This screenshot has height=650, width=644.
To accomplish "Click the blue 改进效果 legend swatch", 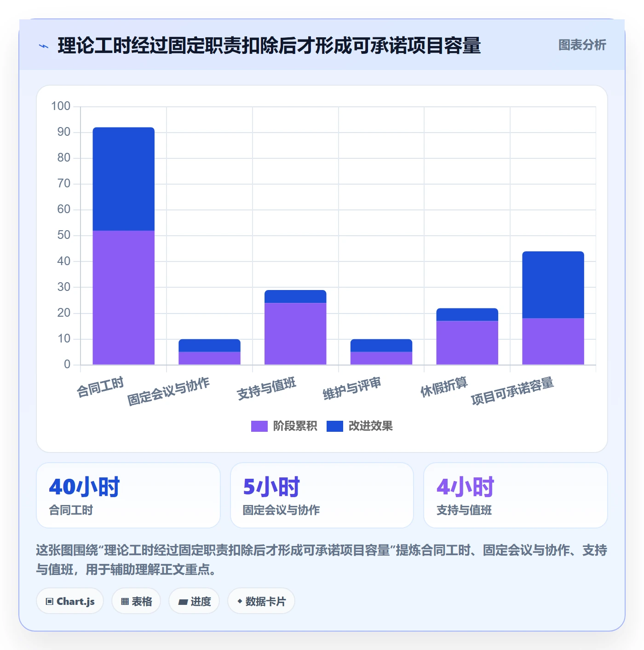I will (x=334, y=426).
